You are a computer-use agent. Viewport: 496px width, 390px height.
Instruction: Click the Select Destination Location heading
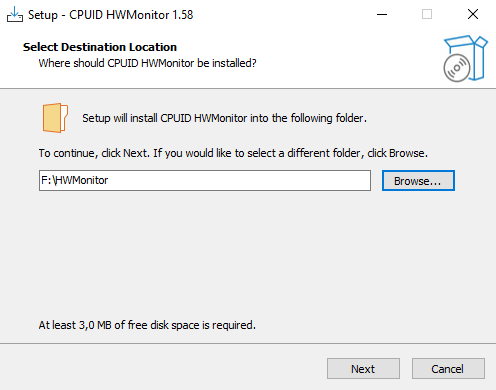100,47
